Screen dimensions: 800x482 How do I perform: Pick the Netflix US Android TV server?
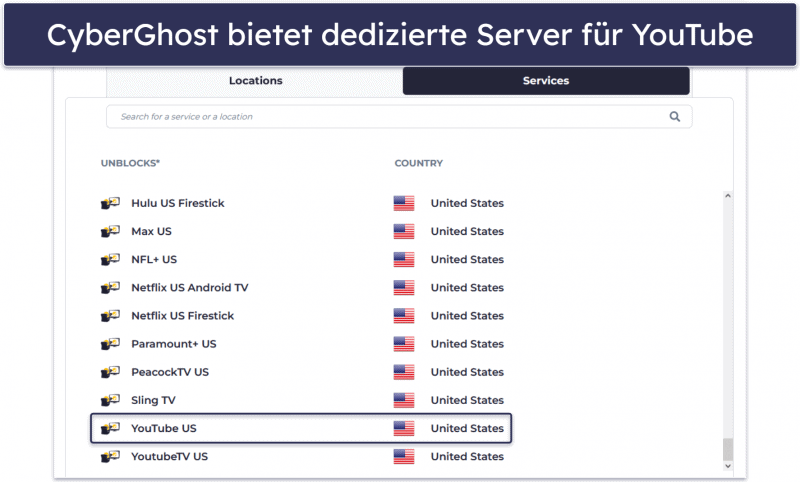(x=190, y=287)
